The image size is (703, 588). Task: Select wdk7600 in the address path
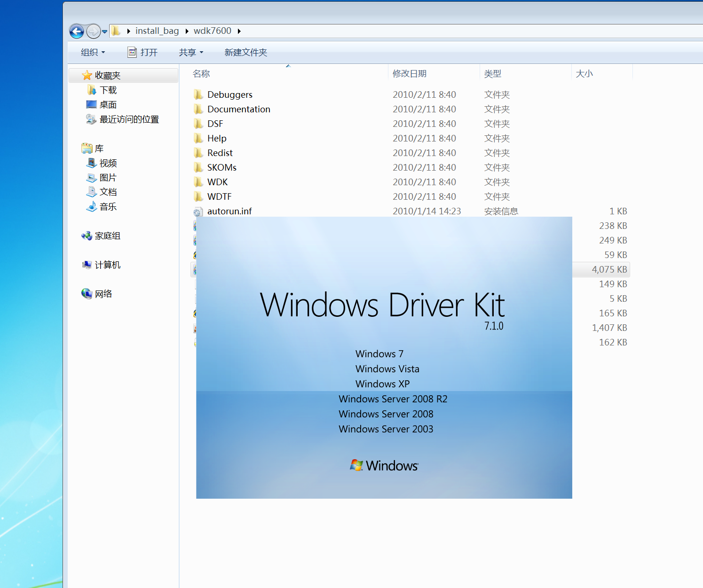pyautogui.click(x=212, y=31)
